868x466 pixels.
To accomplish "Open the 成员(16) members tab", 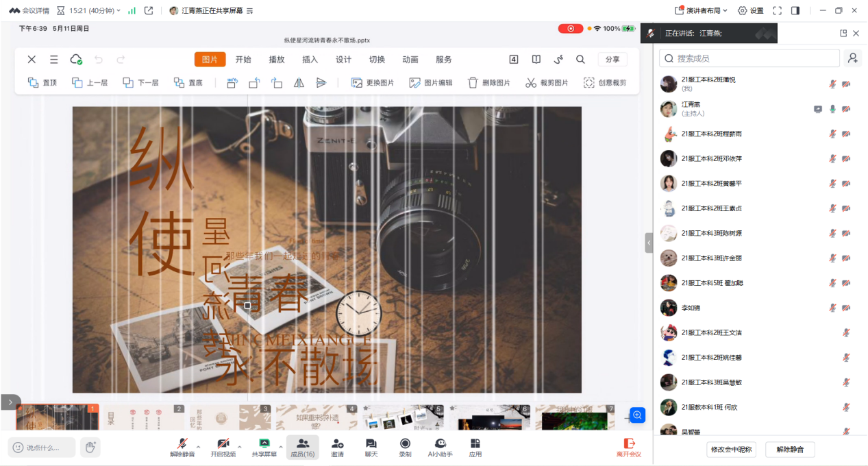I will pos(302,447).
